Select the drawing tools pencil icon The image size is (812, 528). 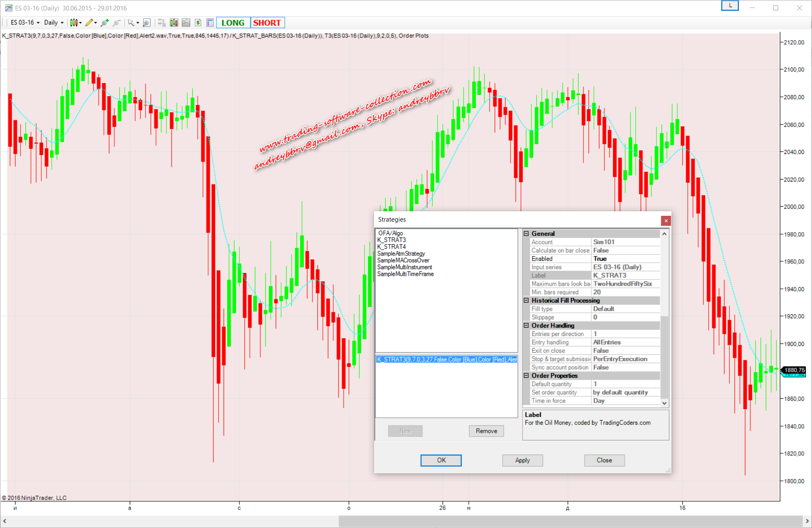click(x=89, y=23)
